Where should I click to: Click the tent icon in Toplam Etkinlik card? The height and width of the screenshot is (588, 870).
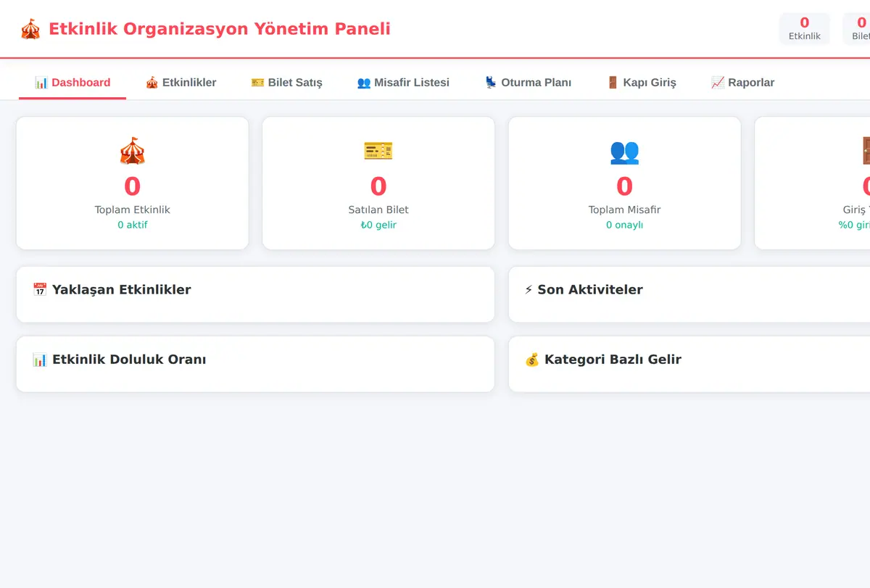click(x=132, y=151)
